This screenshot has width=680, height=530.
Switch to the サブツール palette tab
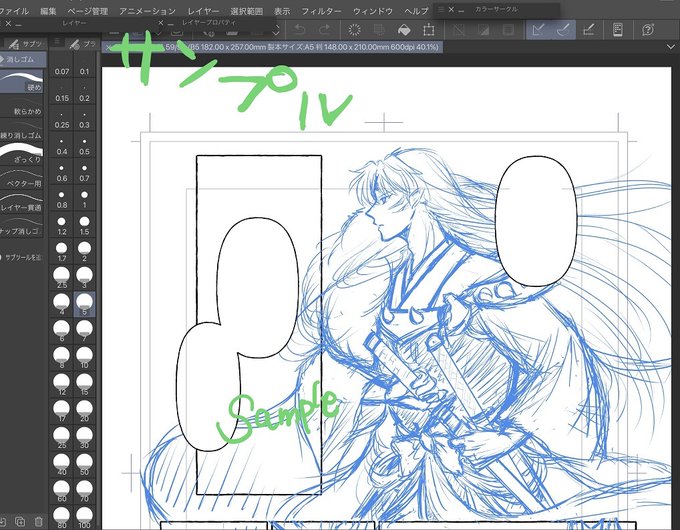tap(25, 43)
